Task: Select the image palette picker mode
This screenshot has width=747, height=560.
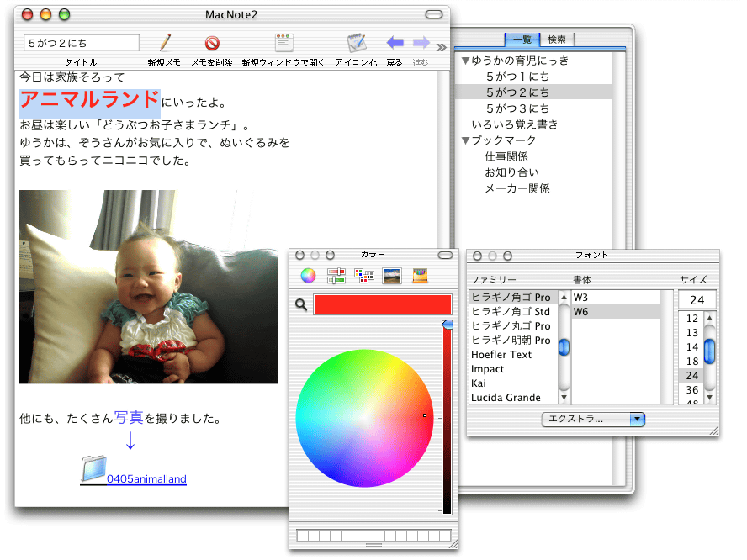Action: click(x=392, y=275)
